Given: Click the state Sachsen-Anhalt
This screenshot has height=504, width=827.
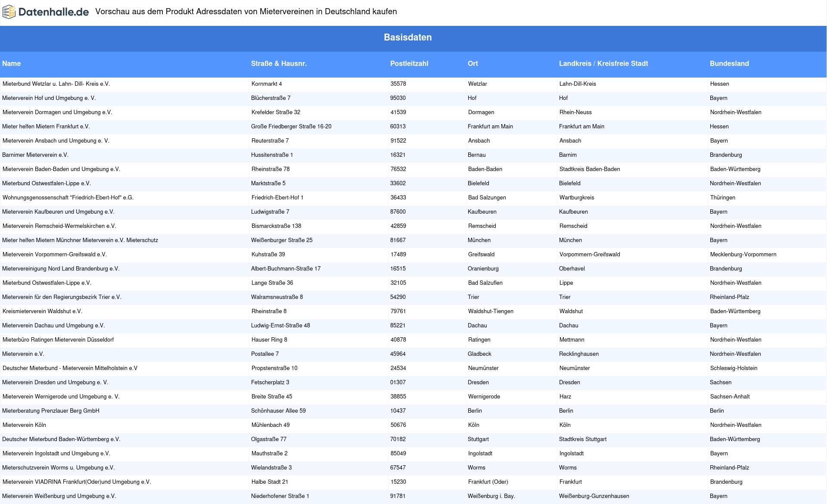Looking at the screenshot, I should coord(730,397).
